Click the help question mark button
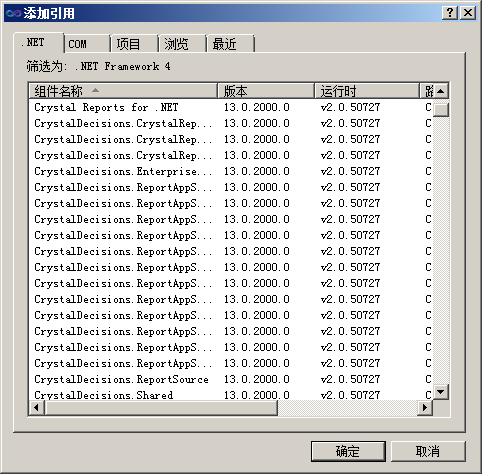Screen dimensions: 482x474 click(450, 13)
